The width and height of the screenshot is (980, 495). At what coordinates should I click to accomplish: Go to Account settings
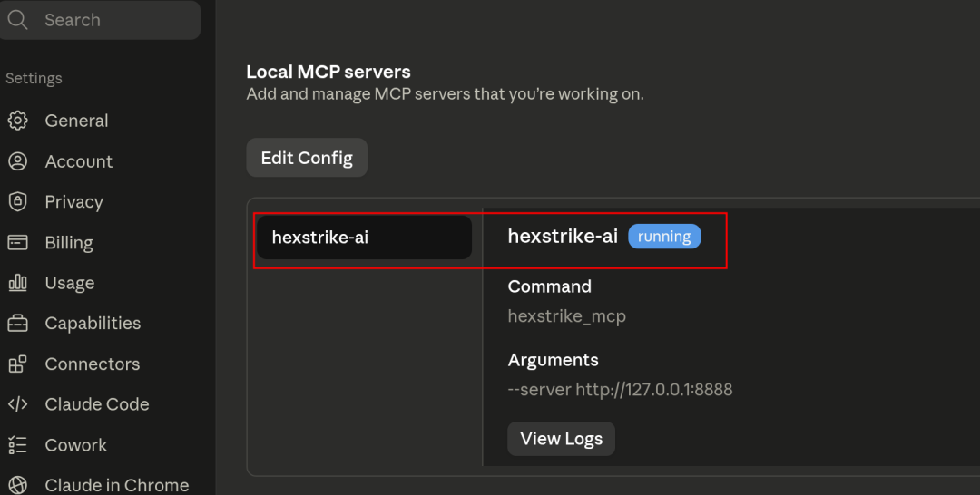point(78,161)
